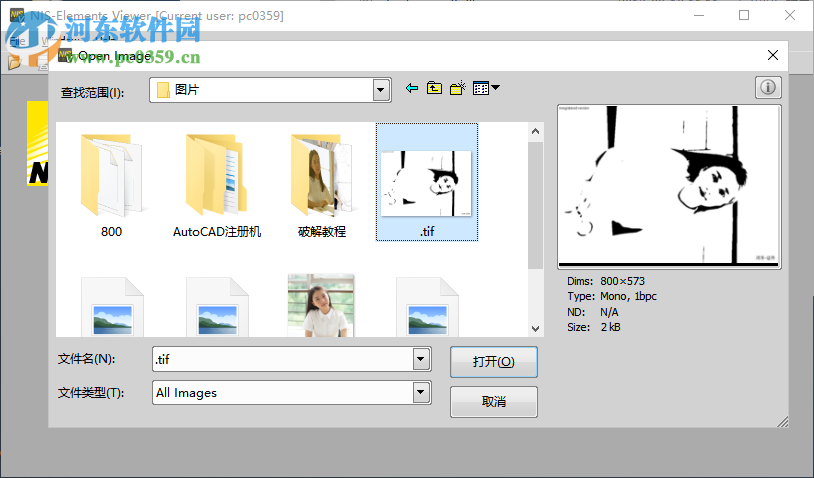Click into the 文件名 input field

pyautogui.click(x=283, y=359)
